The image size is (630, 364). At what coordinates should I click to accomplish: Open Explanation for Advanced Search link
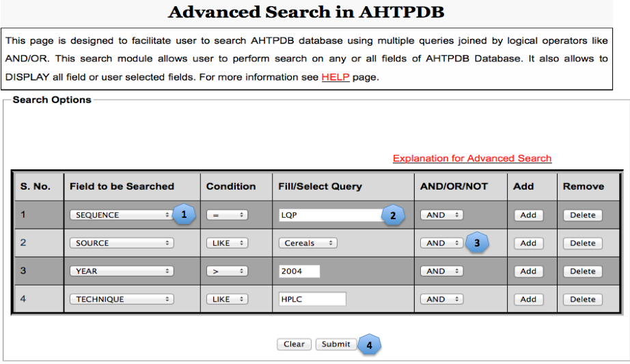pos(471,158)
